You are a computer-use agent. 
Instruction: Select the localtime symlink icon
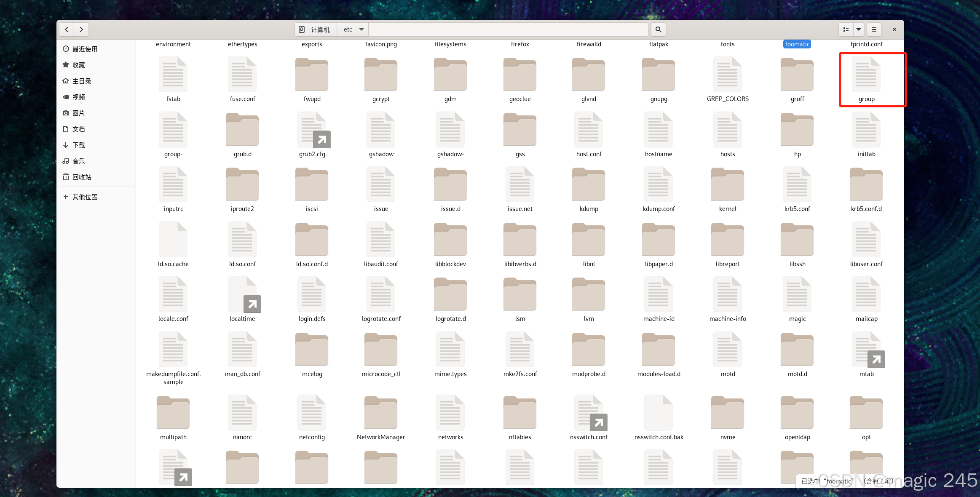(x=242, y=295)
